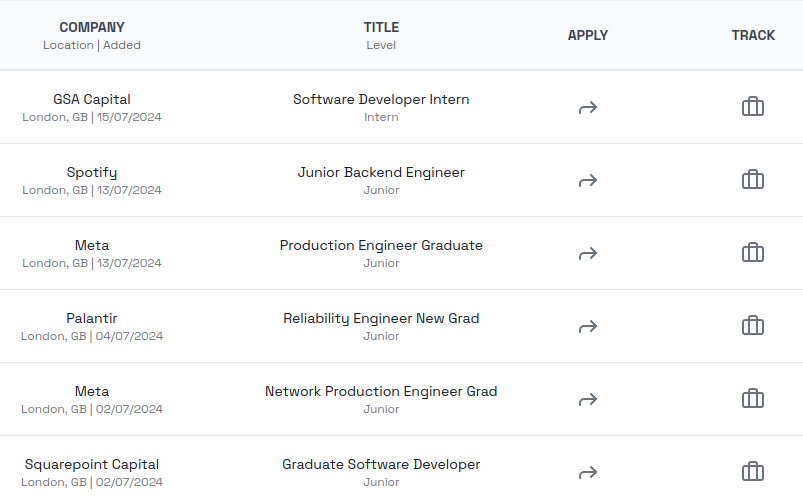
Task: Track Production Engineer Graduate via briefcase icon
Action: click(753, 253)
